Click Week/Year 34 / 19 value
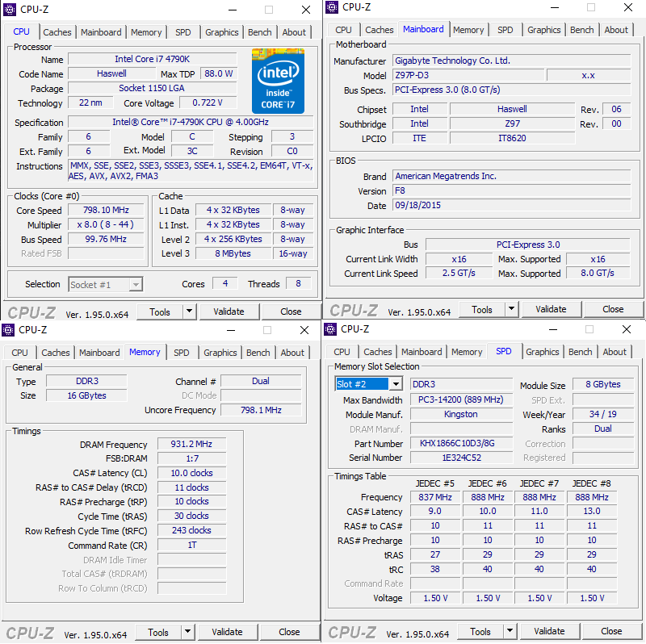 [x=602, y=414]
